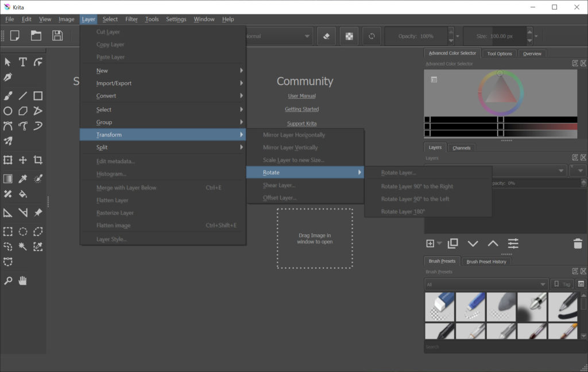Select the Bezier Curve tool

pos(7,126)
